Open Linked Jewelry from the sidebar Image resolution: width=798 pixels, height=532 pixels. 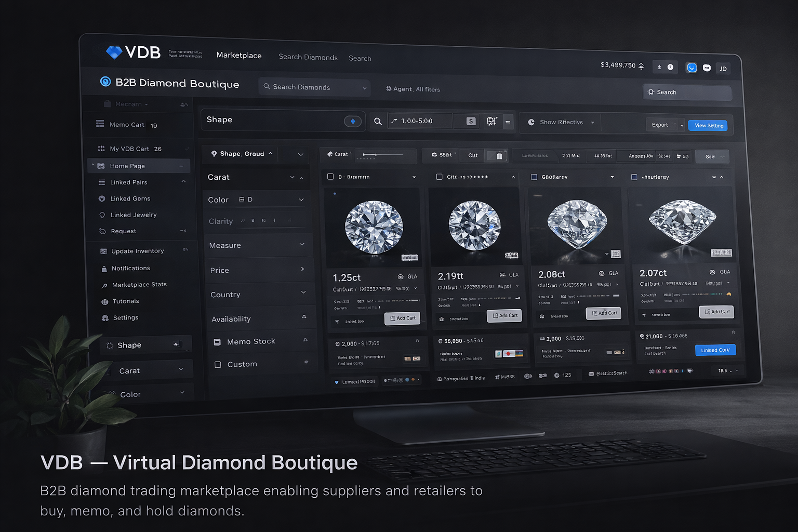pyautogui.click(x=133, y=215)
